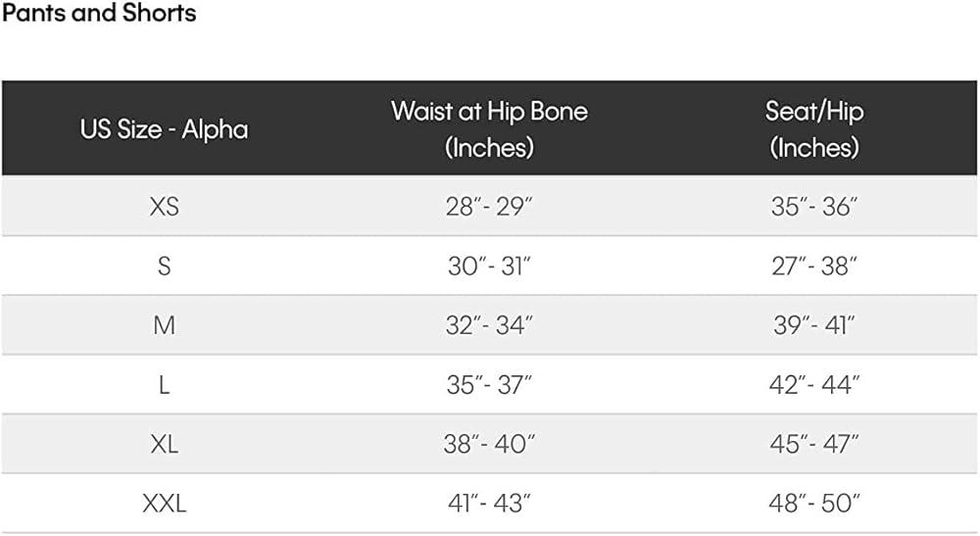
Task: Click the S size row label
Action: (164, 267)
